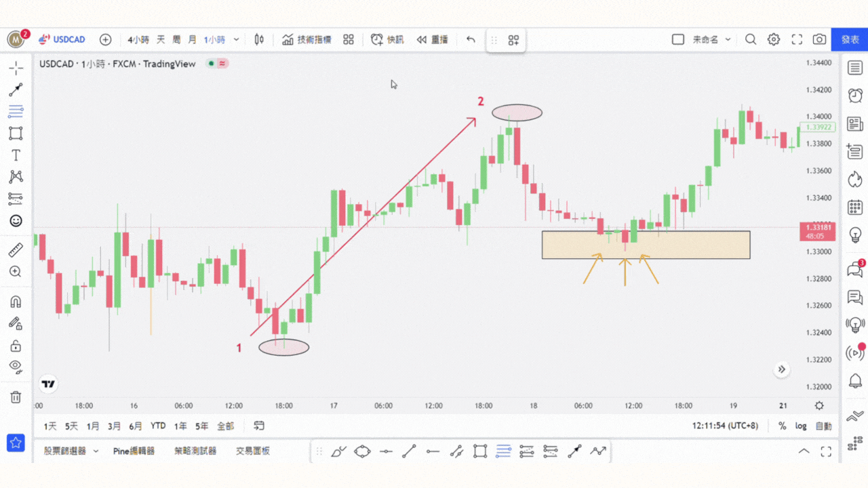868x488 pixels.
Task: Take a chart snapshot with camera
Action: pyautogui.click(x=820, y=40)
